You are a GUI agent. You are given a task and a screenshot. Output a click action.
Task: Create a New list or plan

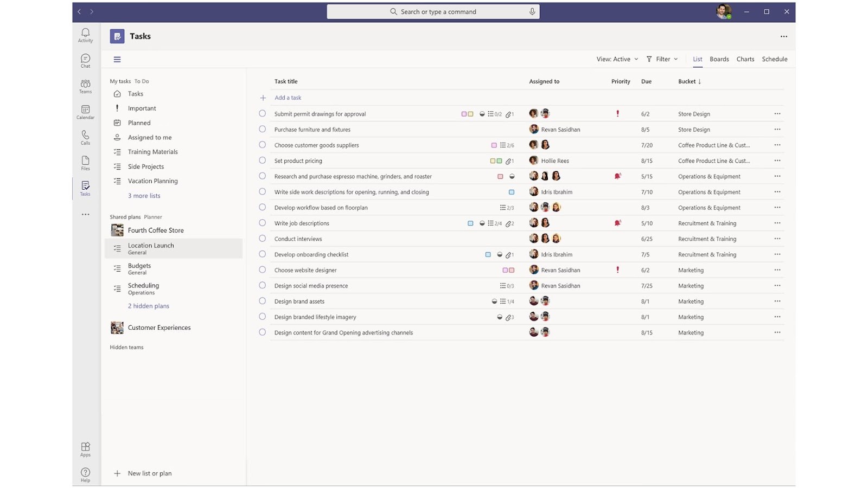tap(149, 473)
